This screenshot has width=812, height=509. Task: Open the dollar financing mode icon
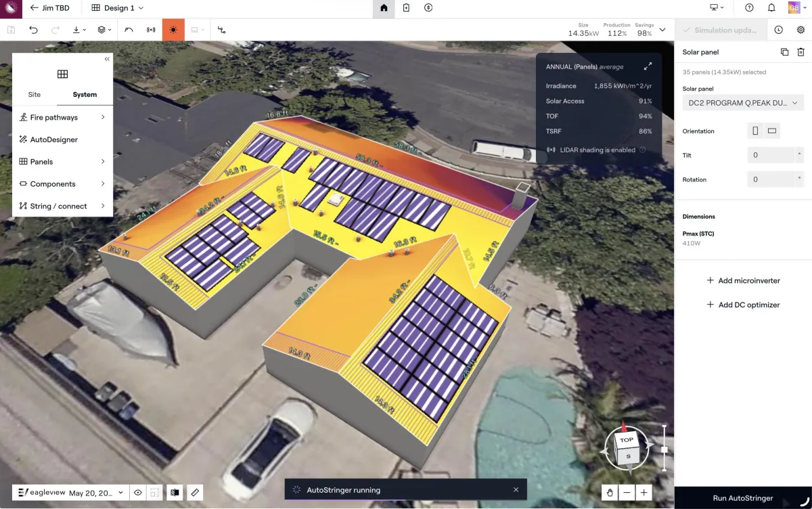tap(428, 8)
